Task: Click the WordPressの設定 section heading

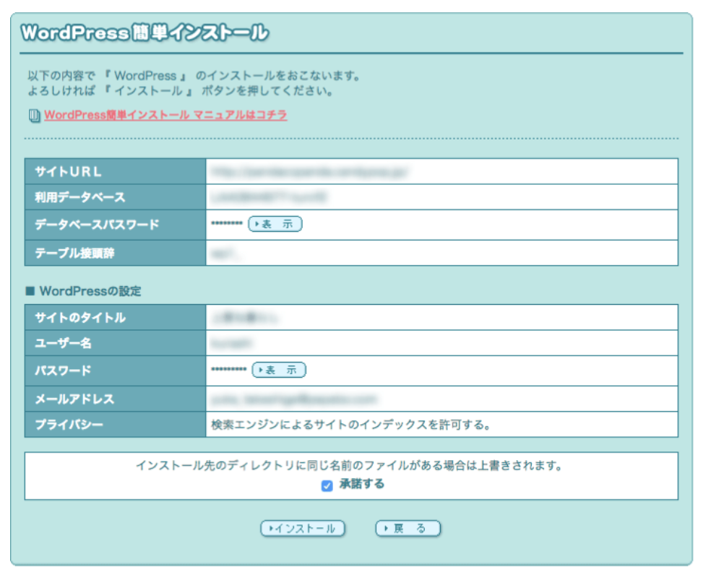Action: point(90,291)
